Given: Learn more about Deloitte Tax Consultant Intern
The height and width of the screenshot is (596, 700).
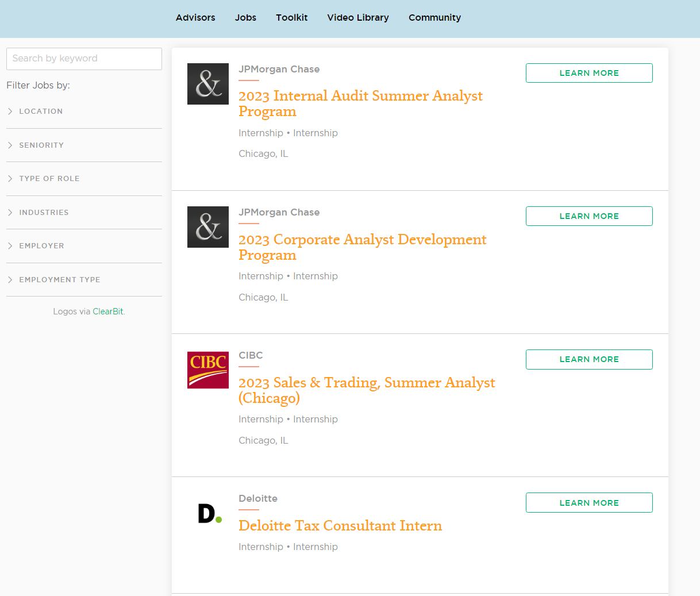Looking at the screenshot, I should coord(589,503).
